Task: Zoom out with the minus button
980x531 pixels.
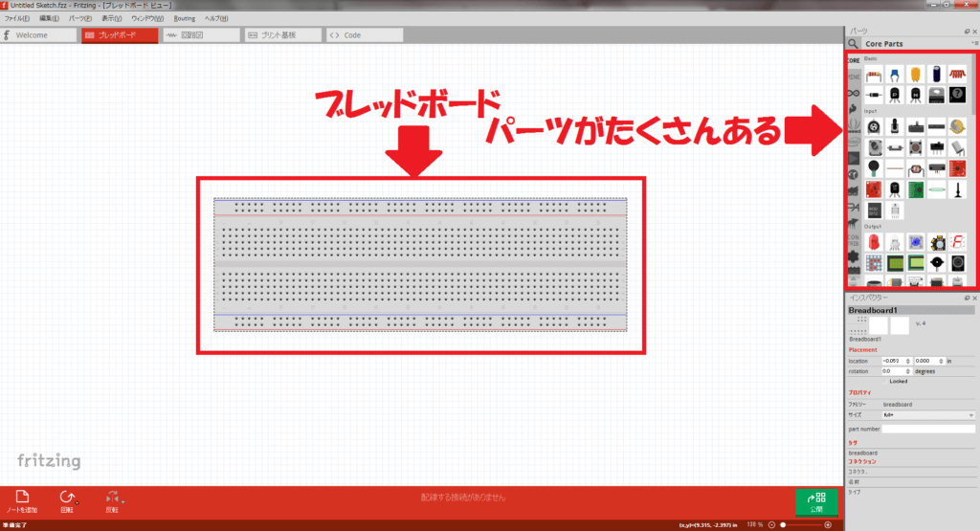Action: (x=772, y=524)
